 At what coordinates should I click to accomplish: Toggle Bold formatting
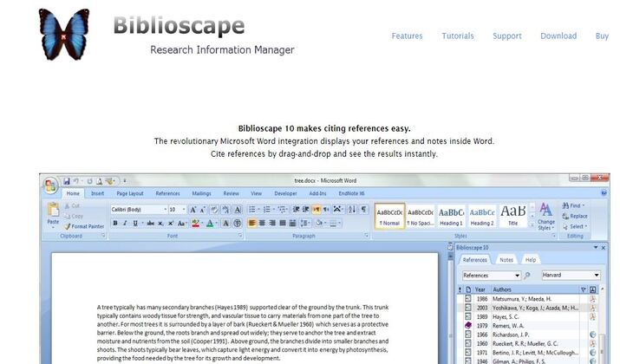tap(115, 224)
